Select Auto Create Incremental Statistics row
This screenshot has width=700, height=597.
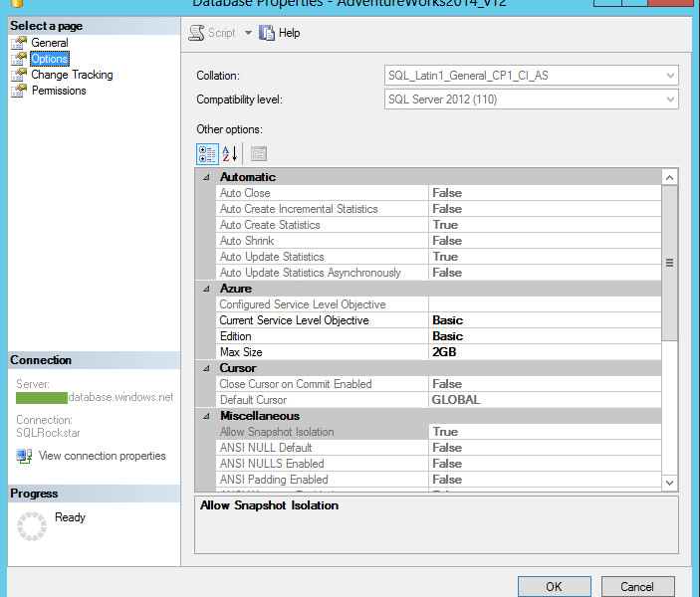pos(438,209)
